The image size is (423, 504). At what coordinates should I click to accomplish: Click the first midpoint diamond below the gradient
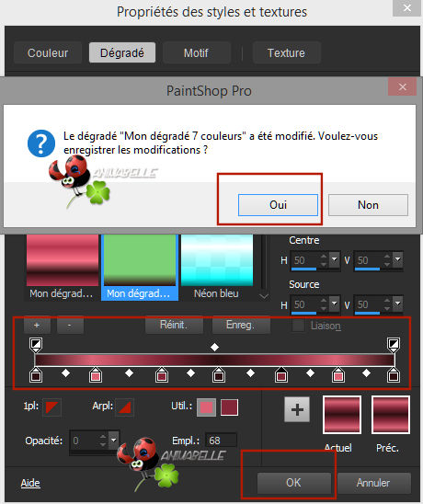click(x=65, y=373)
